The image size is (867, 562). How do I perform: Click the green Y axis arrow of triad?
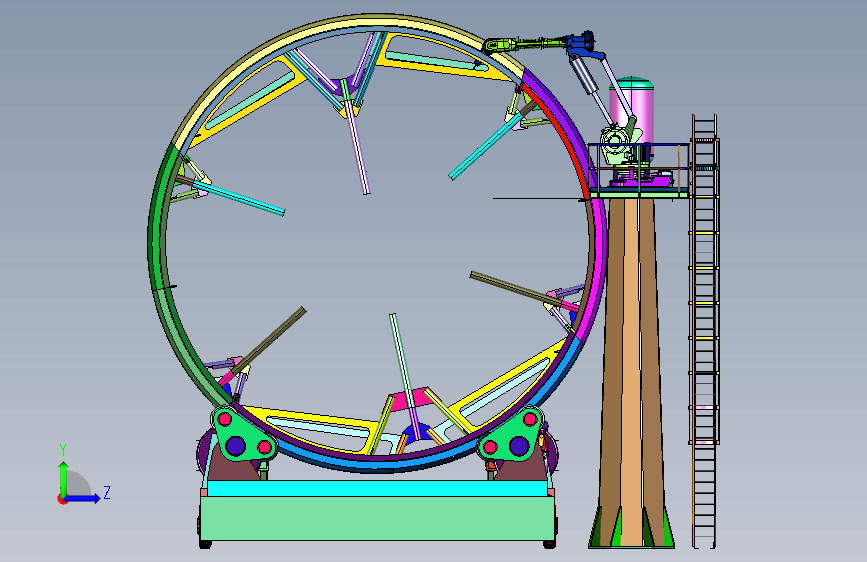click(63, 478)
